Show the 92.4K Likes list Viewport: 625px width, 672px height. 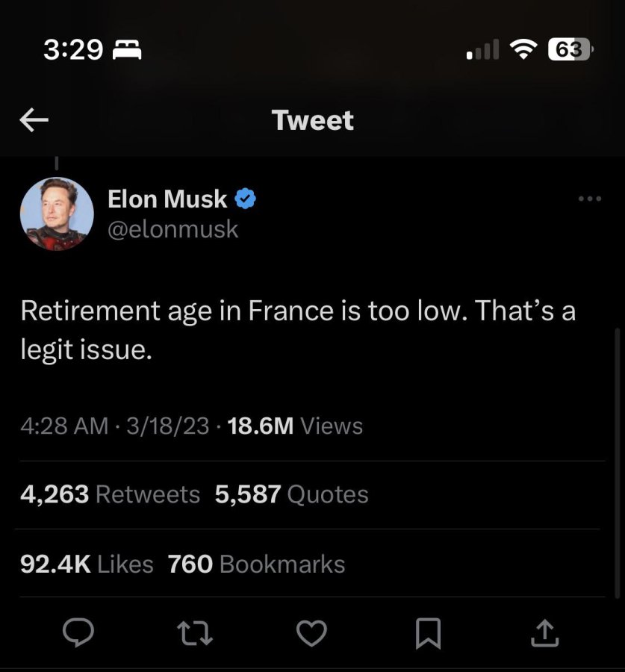[x=87, y=564]
